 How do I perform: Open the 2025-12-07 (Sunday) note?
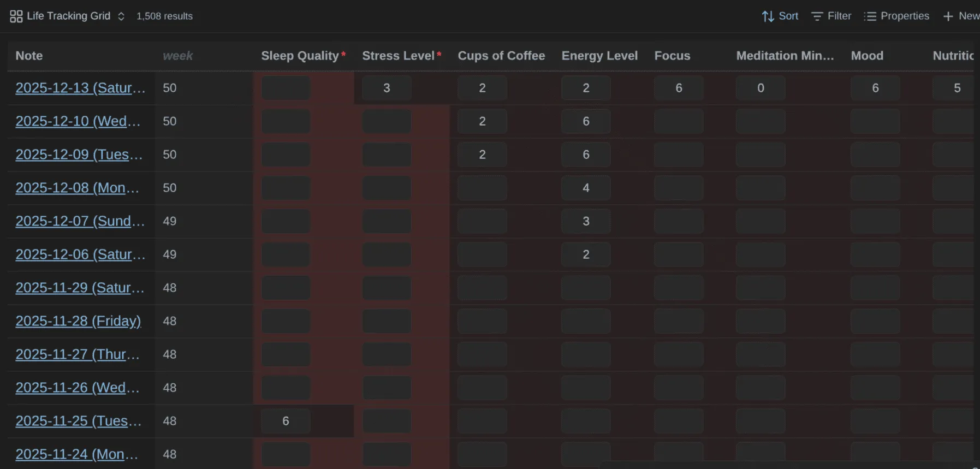pos(80,221)
